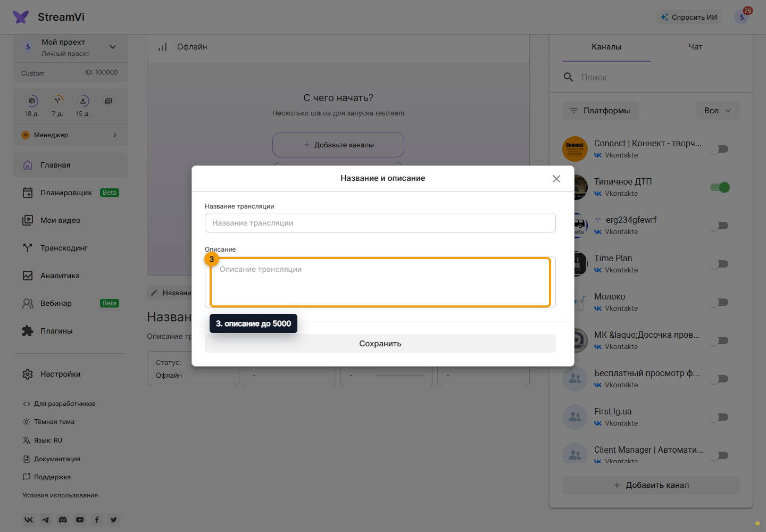Expand the Менеджер row
The height and width of the screenshot is (532, 766).
(70, 135)
